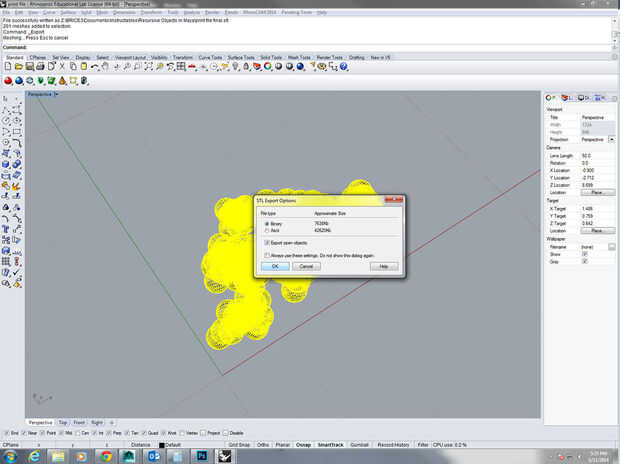Image resolution: width=620 pixels, height=464 pixels.
Task: Click the Lens Length value field
Action: coord(597,155)
